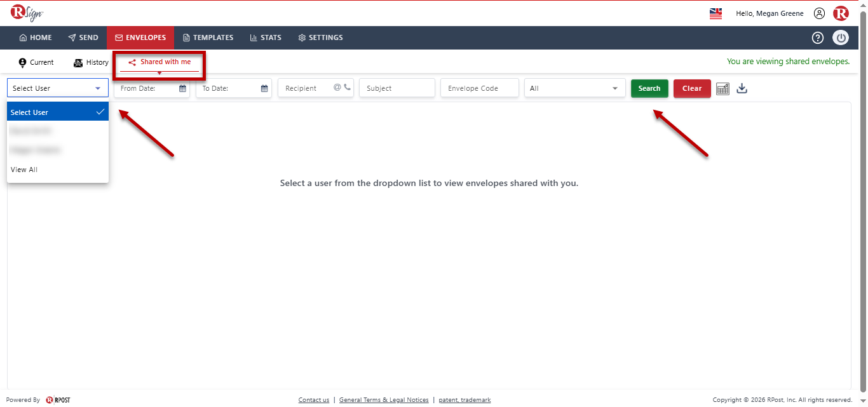
Task: Switch to the History tab
Action: [91, 62]
